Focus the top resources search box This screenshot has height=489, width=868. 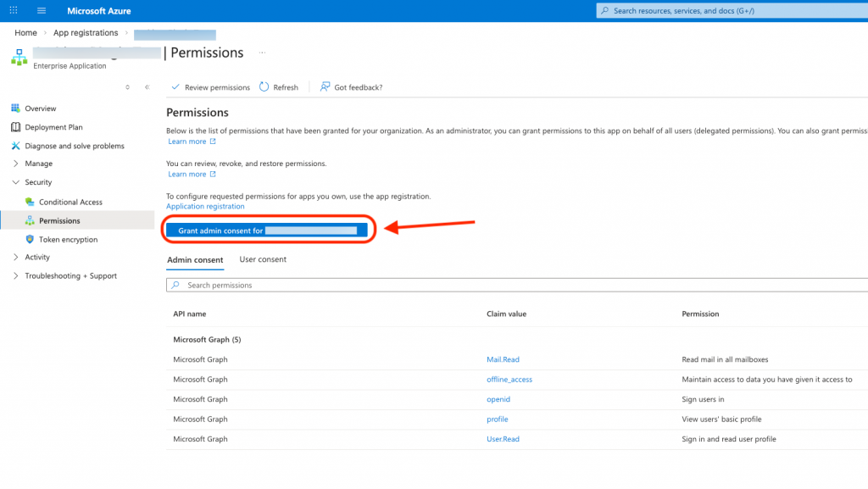[732, 10]
